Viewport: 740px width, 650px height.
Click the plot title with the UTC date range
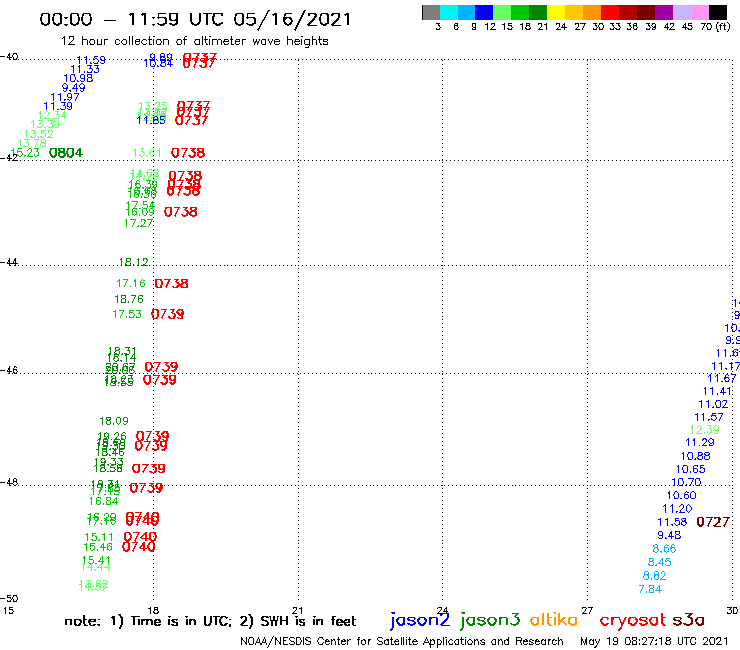195,19
